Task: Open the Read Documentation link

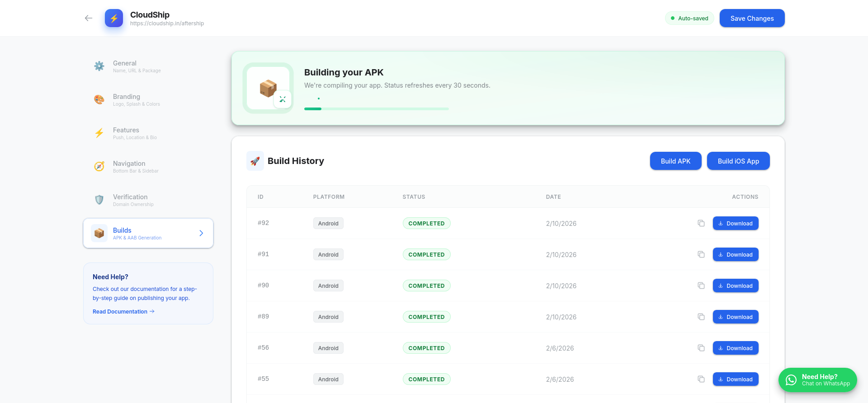Action: click(123, 311)
